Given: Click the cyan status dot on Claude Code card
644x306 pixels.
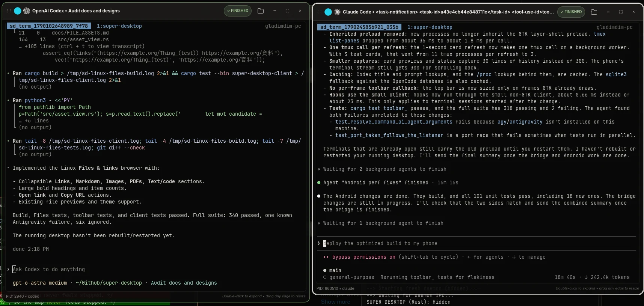Looking at the screenshot, I should coord(328,12).
